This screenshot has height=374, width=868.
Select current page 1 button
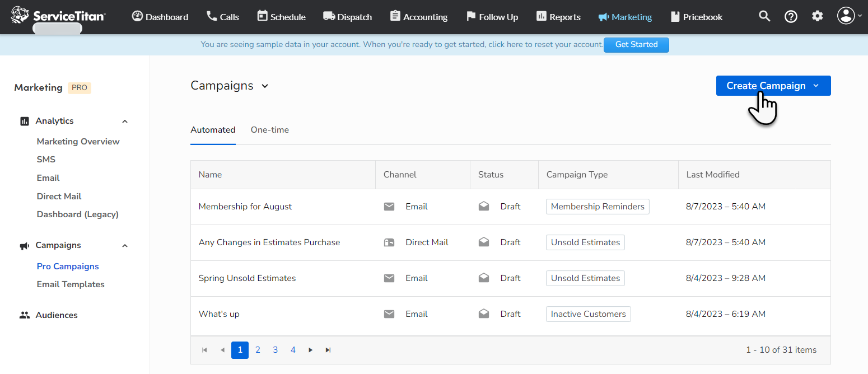(x=240, y=350)
